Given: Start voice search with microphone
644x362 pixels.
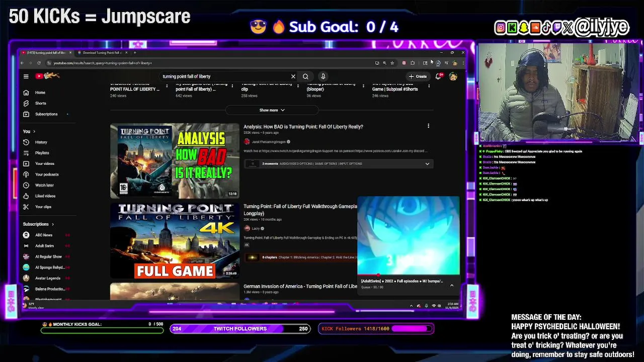Looking at the screenshot, I should [323, 76].
